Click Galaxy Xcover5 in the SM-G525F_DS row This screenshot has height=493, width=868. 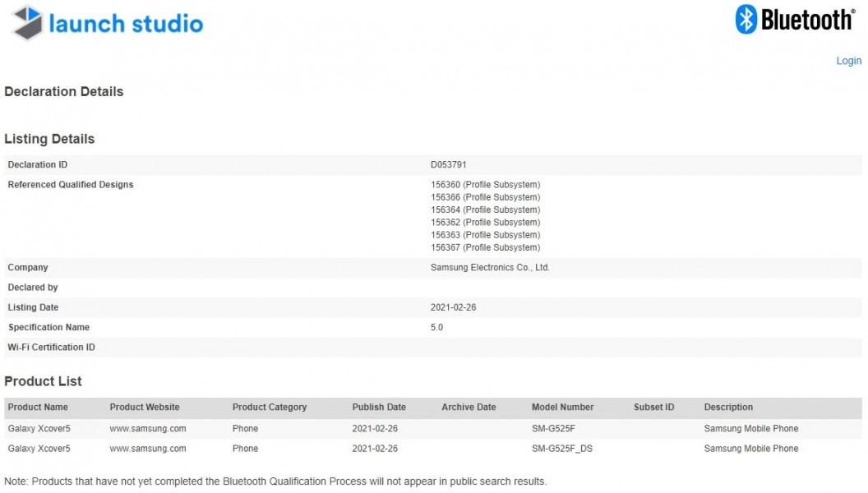tap(39, 449)
